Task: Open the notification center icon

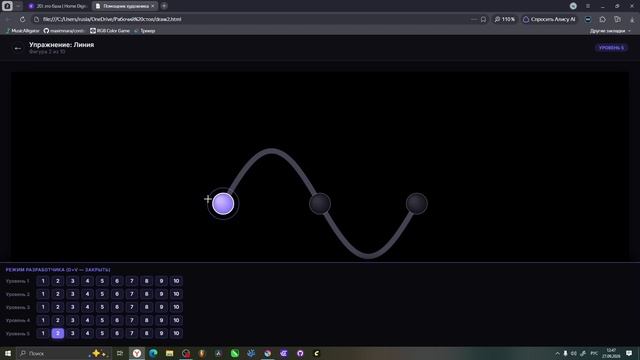Action: 629,353
